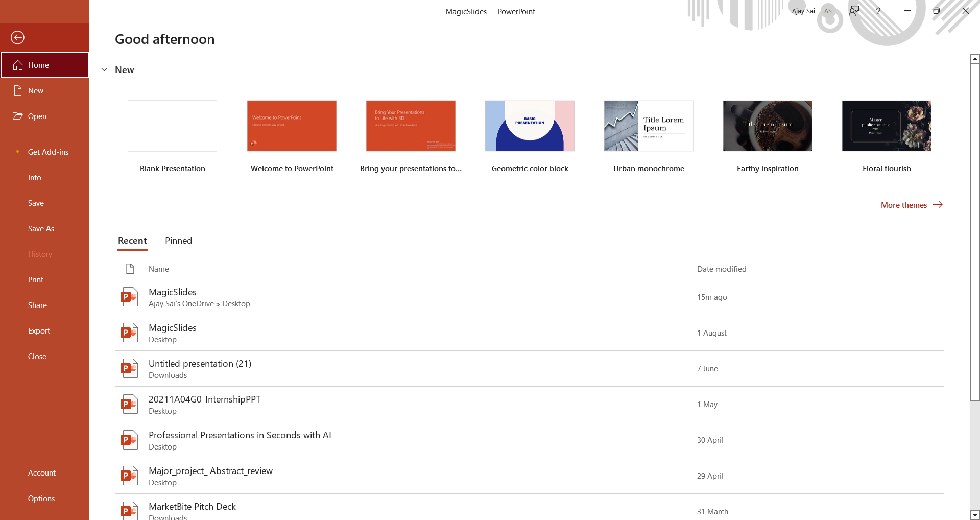Click the 30 April date entry
Screen dimensions: 980x520
(x=710, y=440)
